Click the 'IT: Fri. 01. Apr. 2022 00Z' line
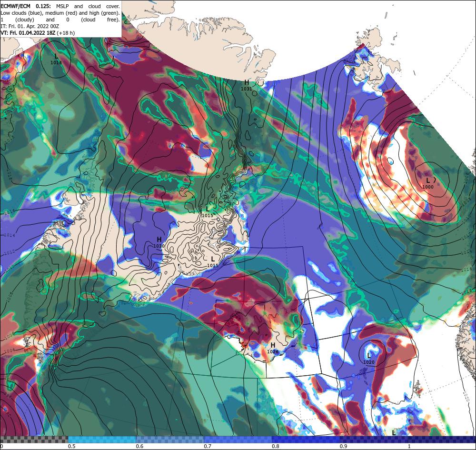Screen dimensions: 476x450 point(30,26)
